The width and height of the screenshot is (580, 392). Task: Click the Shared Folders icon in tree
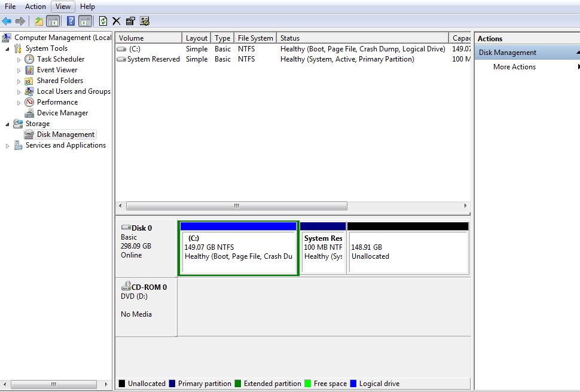click(29, 81)
